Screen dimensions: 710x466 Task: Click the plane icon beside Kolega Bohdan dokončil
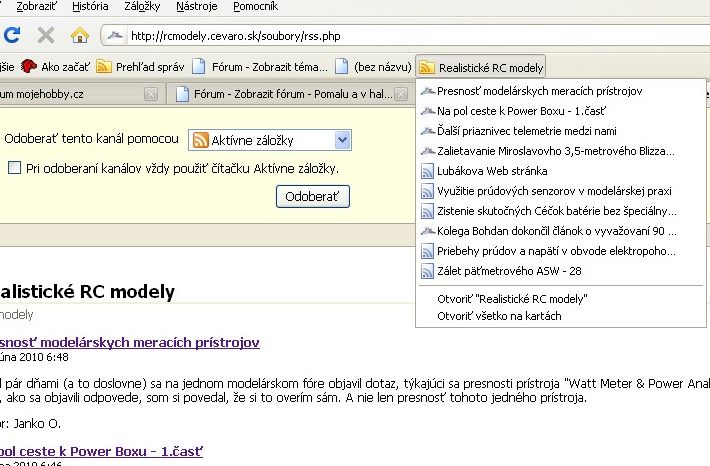click(427, 231)
